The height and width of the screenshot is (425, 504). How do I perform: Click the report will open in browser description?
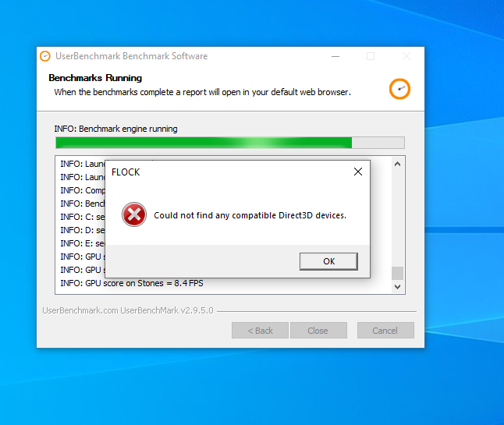click(203, 92)
